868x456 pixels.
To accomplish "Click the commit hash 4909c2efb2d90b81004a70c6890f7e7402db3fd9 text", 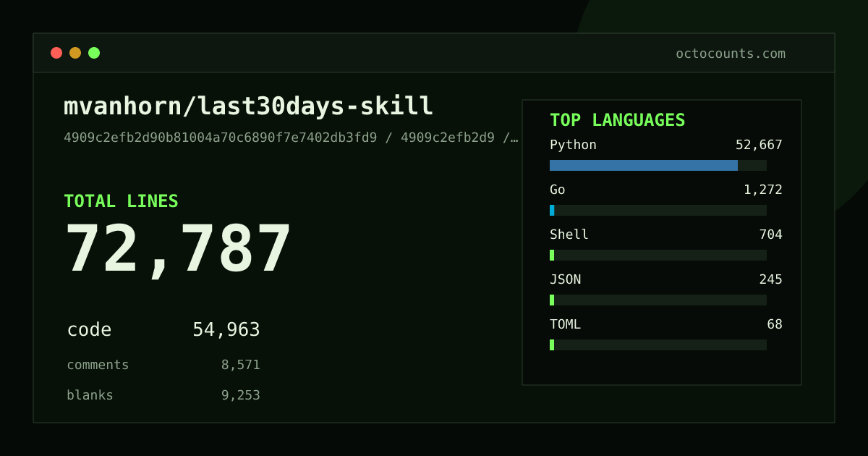I will 220,138.
